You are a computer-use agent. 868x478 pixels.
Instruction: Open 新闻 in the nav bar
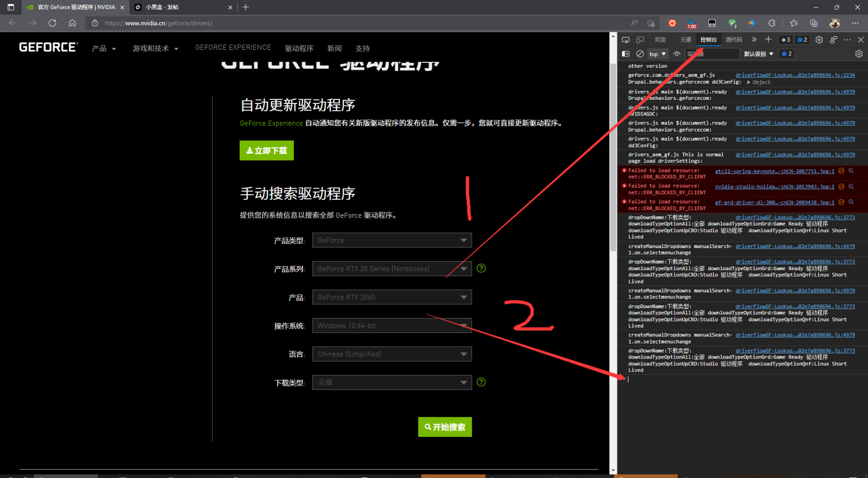pyautogui.click(x=335, y=49)
